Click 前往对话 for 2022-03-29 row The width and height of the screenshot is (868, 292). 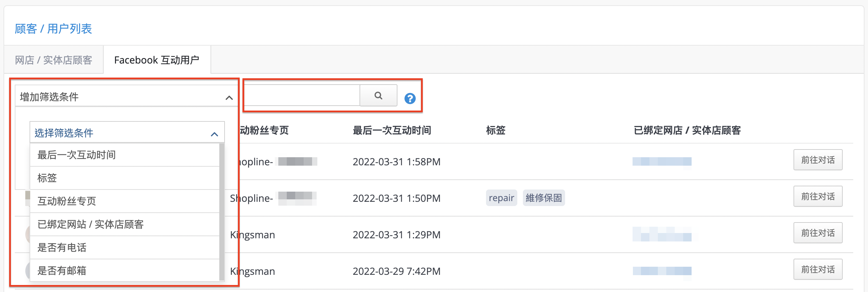[x=818, y=270]
